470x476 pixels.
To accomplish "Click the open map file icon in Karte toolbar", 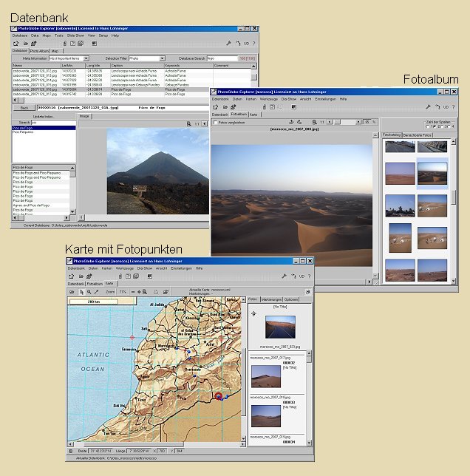I will [x=72, y=292].
